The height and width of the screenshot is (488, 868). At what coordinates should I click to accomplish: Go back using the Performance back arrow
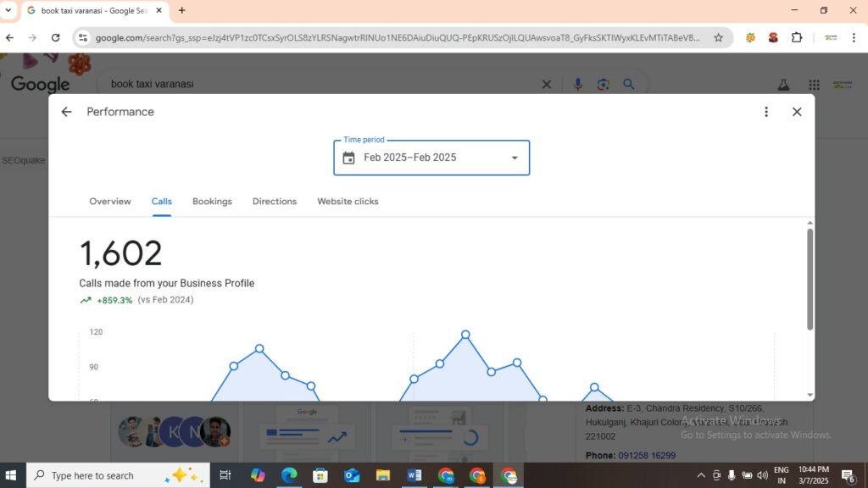pyautogui.click(x=66, y=111)
